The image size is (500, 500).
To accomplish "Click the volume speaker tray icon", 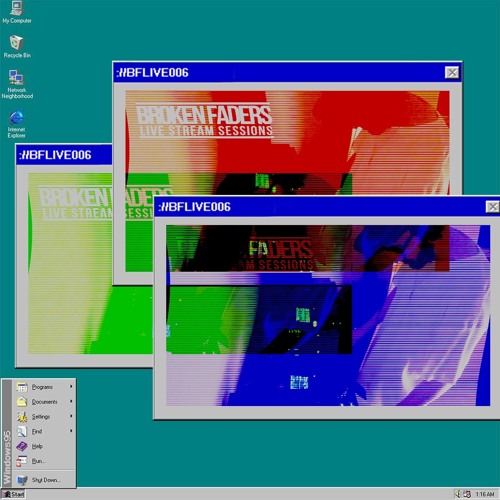I will [x=458, y=494].
